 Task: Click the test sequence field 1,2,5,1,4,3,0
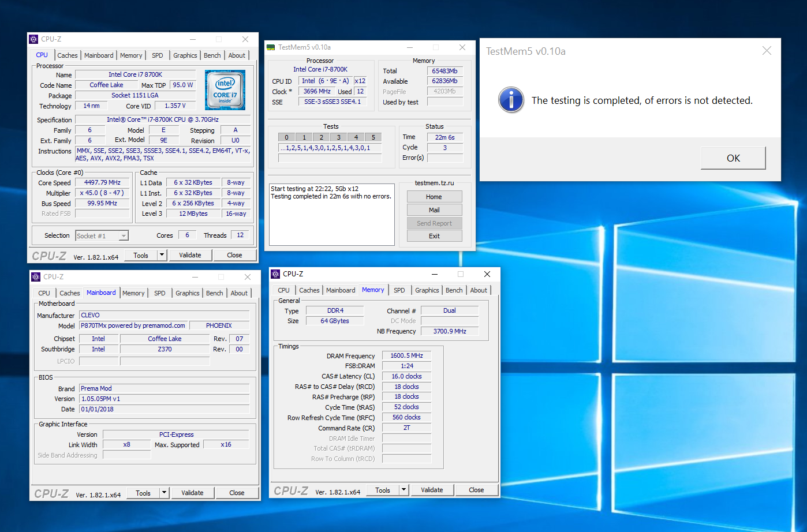click(330, 148)
